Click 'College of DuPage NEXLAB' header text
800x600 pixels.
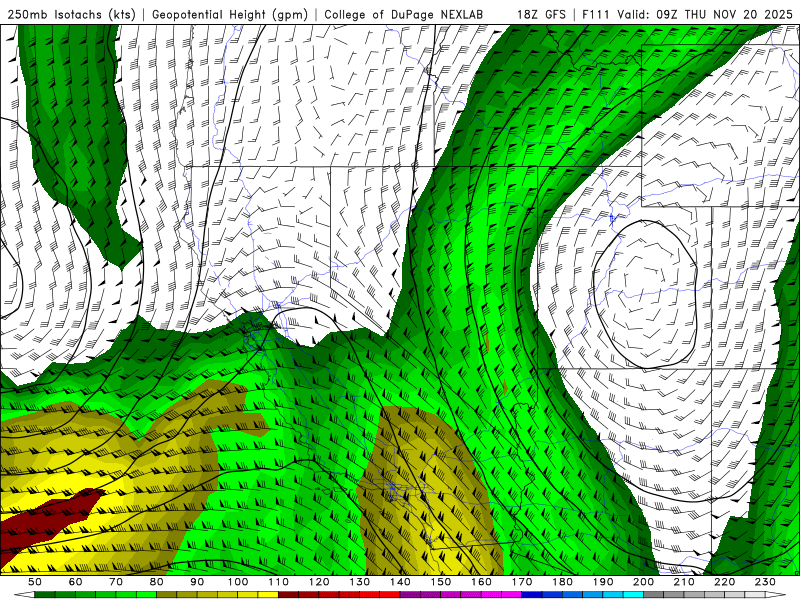coord(404,15)
